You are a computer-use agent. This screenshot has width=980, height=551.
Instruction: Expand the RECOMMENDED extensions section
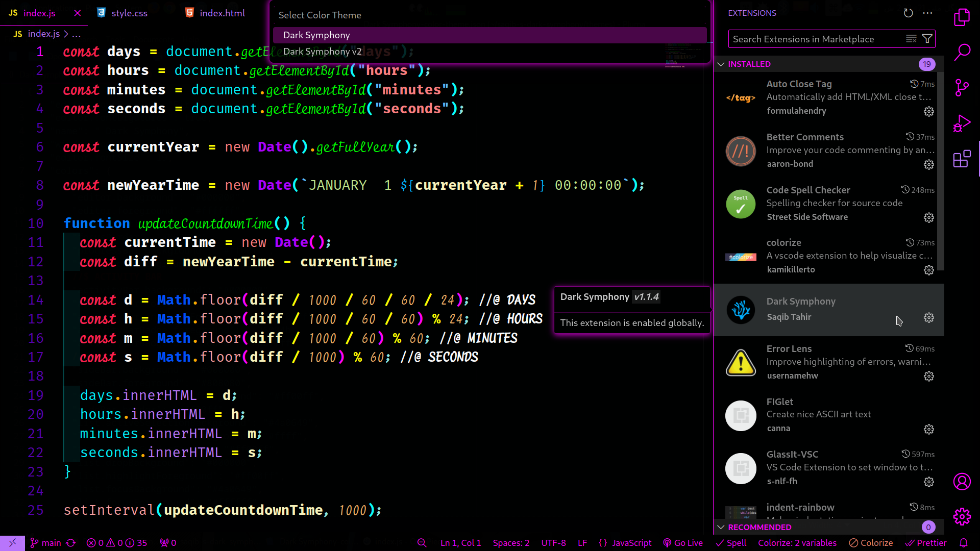pos(721,527)
